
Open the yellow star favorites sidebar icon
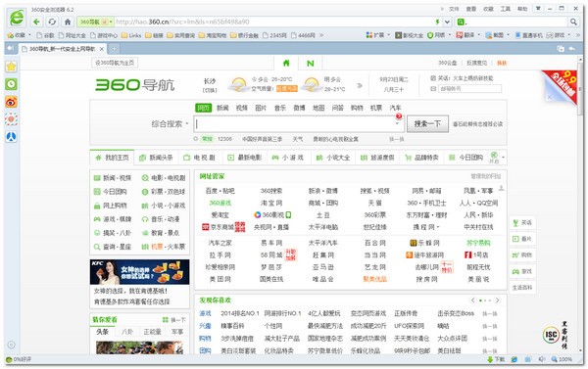(x=11, y=67)
